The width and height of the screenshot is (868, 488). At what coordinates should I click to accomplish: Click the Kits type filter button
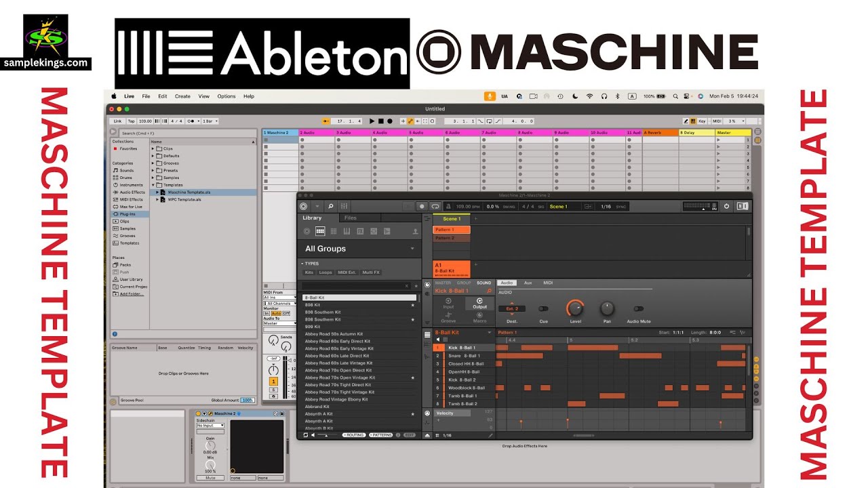click(x=309, y=272)
